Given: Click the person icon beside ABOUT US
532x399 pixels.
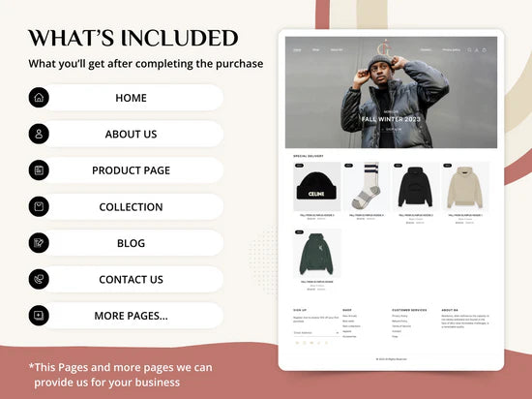Looking at the screenshot, I should tap(39, 134).
